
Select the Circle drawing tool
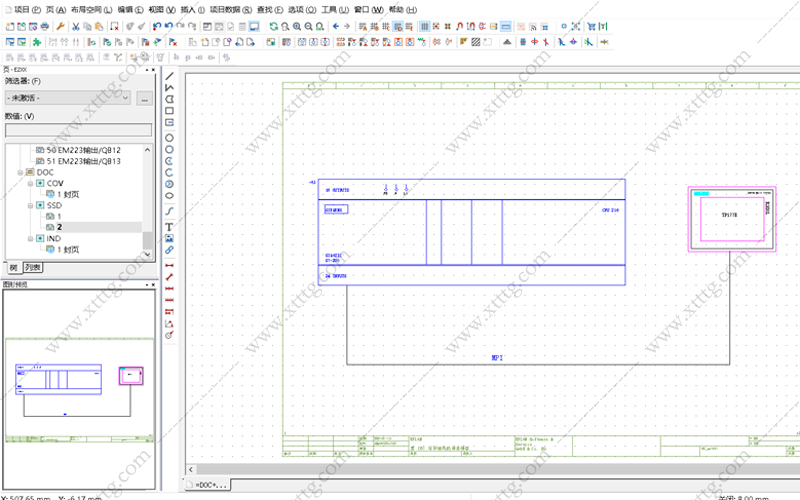point(169,138)
